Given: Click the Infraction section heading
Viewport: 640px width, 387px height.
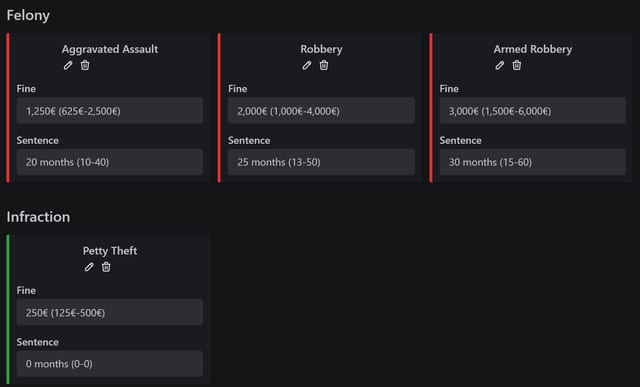Looking at the screenshot, I should pyautogui.click(x=38, y=217).
